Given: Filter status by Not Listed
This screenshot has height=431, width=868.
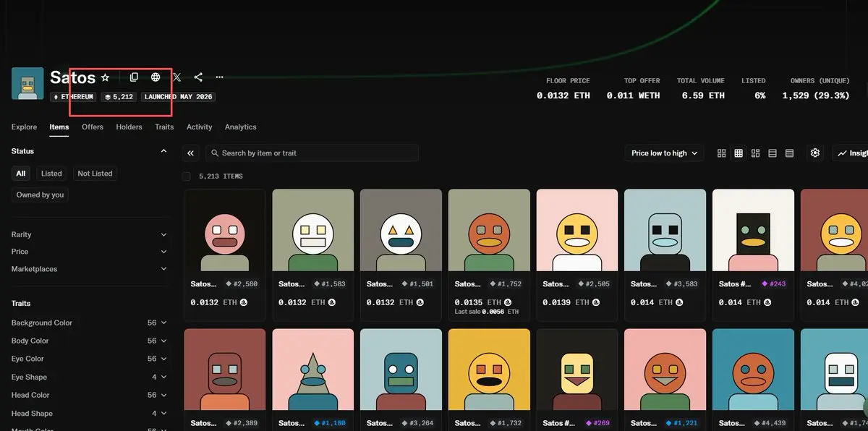Looking at the screenshot, I should coord(95,174).
